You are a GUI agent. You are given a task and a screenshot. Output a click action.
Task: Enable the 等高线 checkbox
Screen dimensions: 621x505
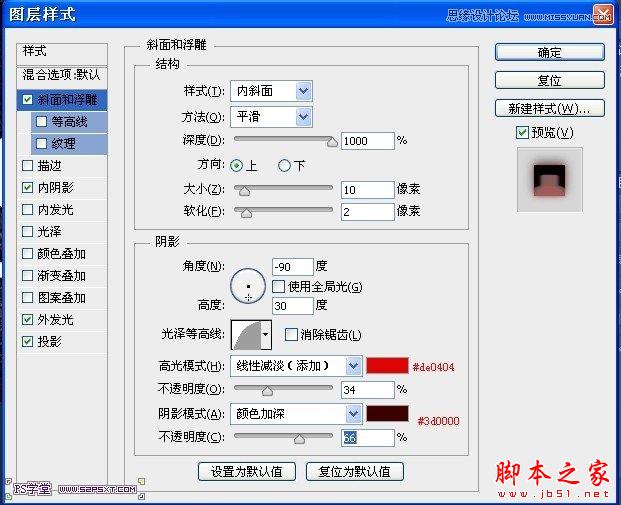[x=41, y=121]
